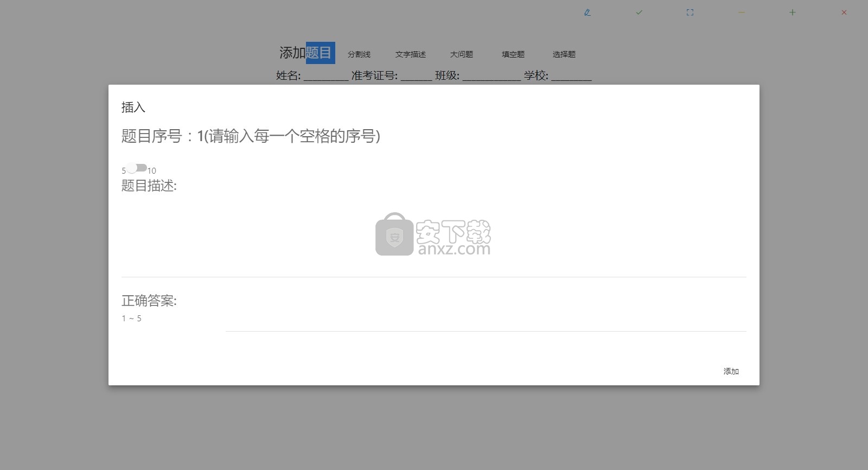Select the 文字描述 menu item
This screenshot has height=470, width=868.
point(411,54)
